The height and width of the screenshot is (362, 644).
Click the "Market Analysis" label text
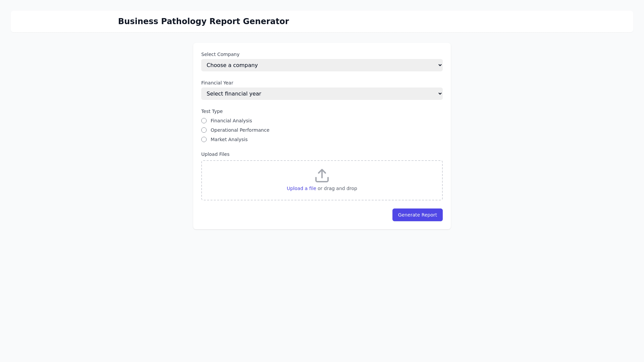pos(229,139)
